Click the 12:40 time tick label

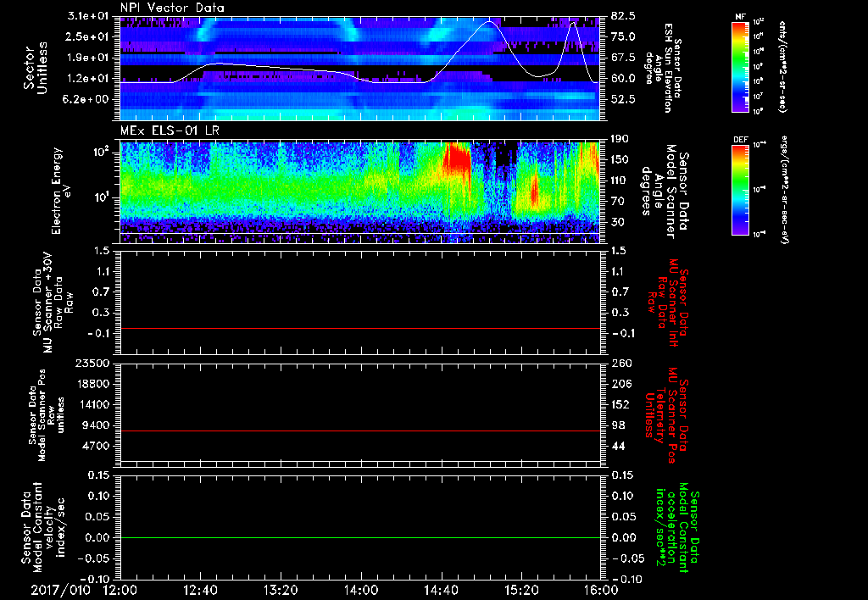pos(200,590)
